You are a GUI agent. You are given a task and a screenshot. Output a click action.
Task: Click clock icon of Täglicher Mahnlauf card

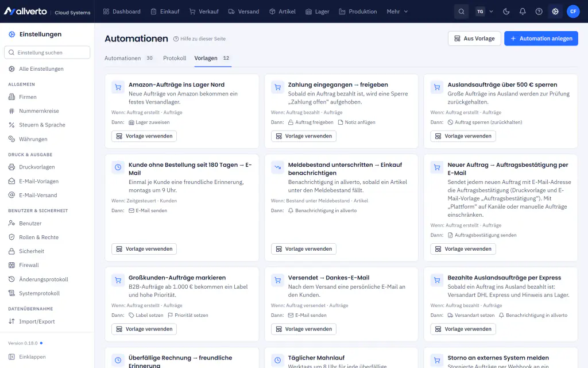click(x=277, y=360)
